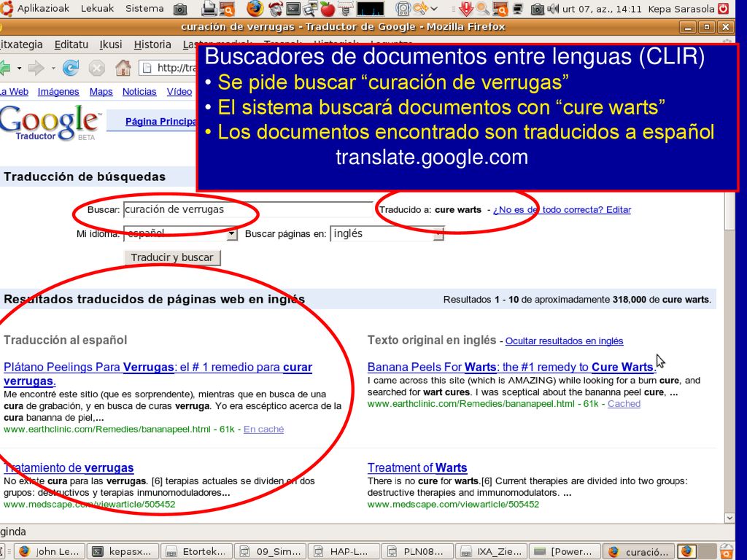The height and width of the screenshot is (560, 747).
Task: Click the volume speaker icon in the panel
Action: pyautogui.click(x=553, y=9)
